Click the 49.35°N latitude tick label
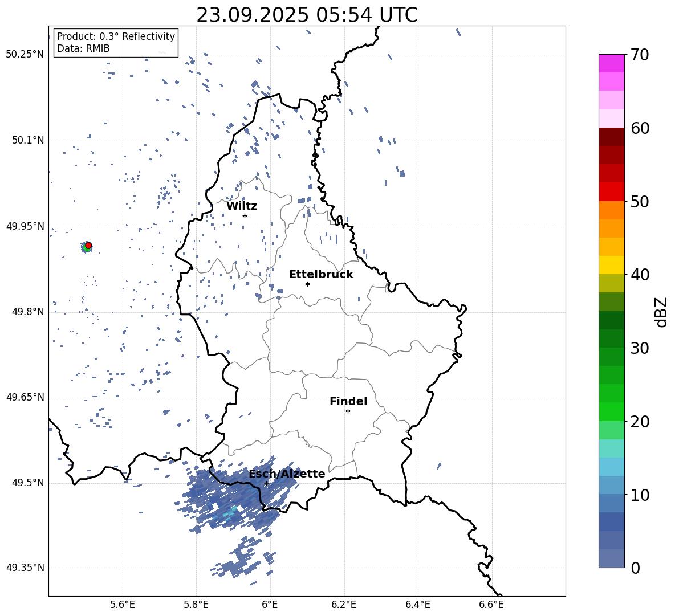Screen dimensions: 675x616 coord(25,568)
